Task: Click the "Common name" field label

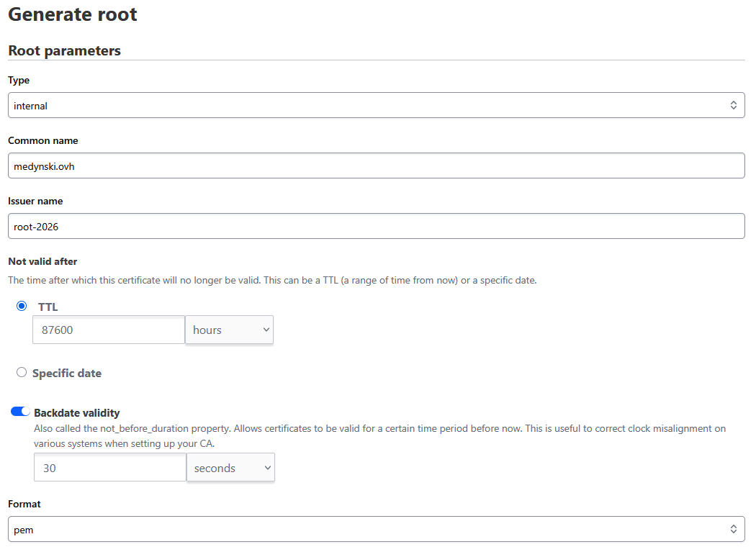Action: (x=43, y=140)
